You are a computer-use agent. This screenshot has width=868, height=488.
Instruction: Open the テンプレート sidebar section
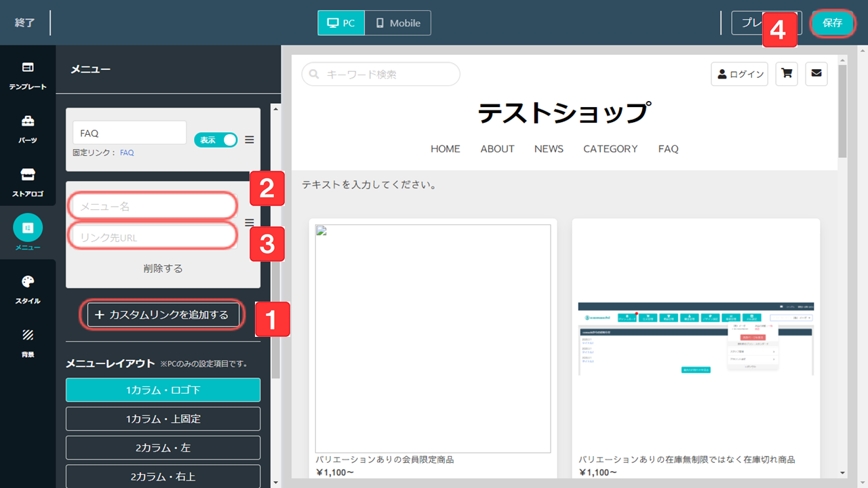coord(28,75)
